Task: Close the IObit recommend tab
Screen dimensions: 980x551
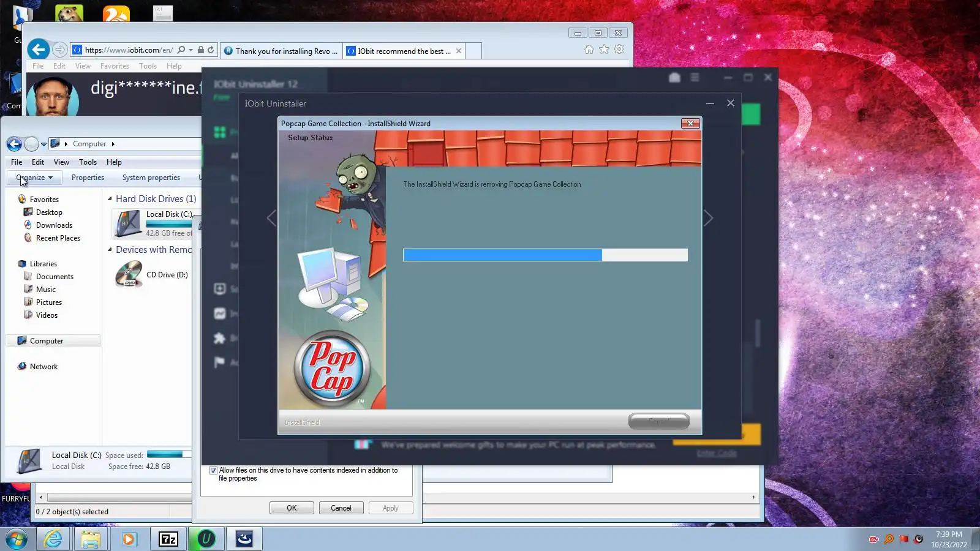Action: click(459, 51)
